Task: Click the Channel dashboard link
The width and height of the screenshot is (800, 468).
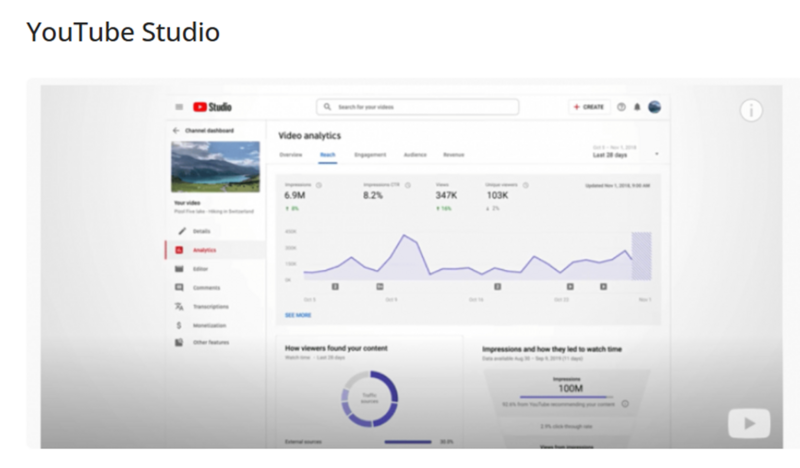Action: point(210,131)
